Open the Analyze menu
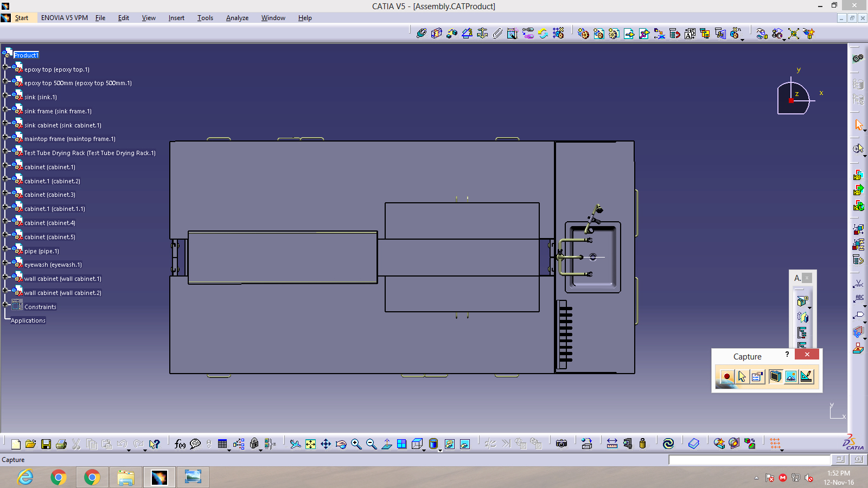868x488 pixels. click(237, 18)
